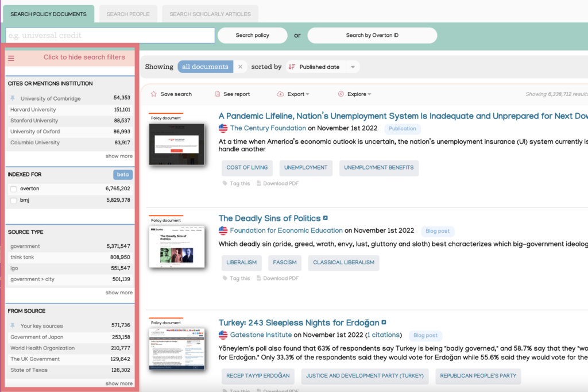588x392 pixels.
Task: Click the pin icon beside Your key sources
Action: click(13, 325)
